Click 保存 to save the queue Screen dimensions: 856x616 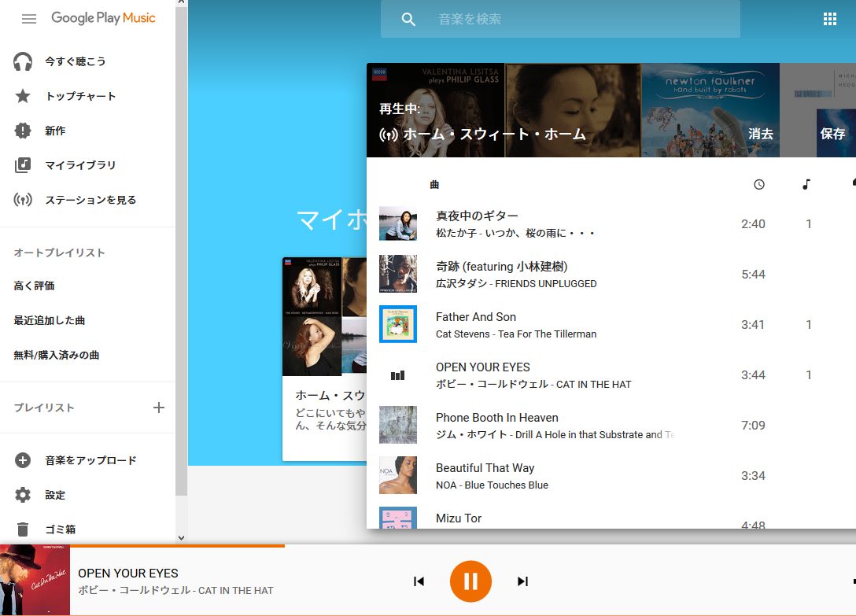(x=832, y=134)
